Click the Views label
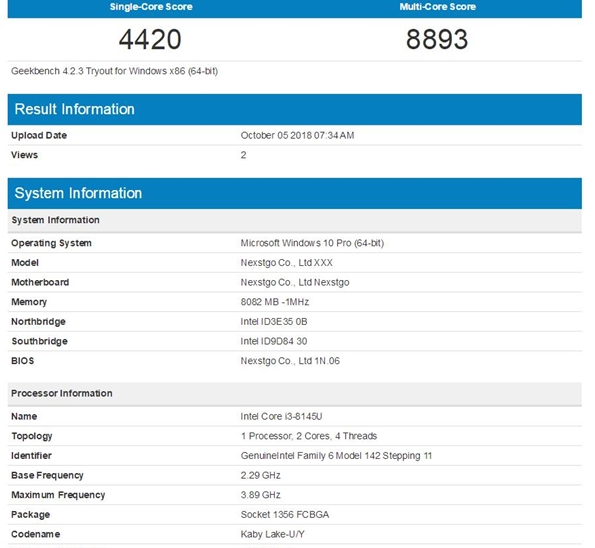Image resolution: width=595 pixels, height=548 pixels. pos(24,155)
